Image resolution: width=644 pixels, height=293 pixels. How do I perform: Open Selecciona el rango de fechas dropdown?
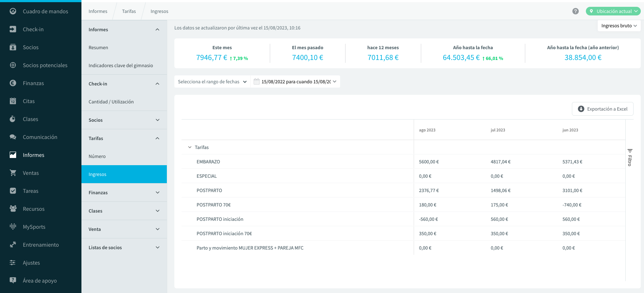(212, 82)
